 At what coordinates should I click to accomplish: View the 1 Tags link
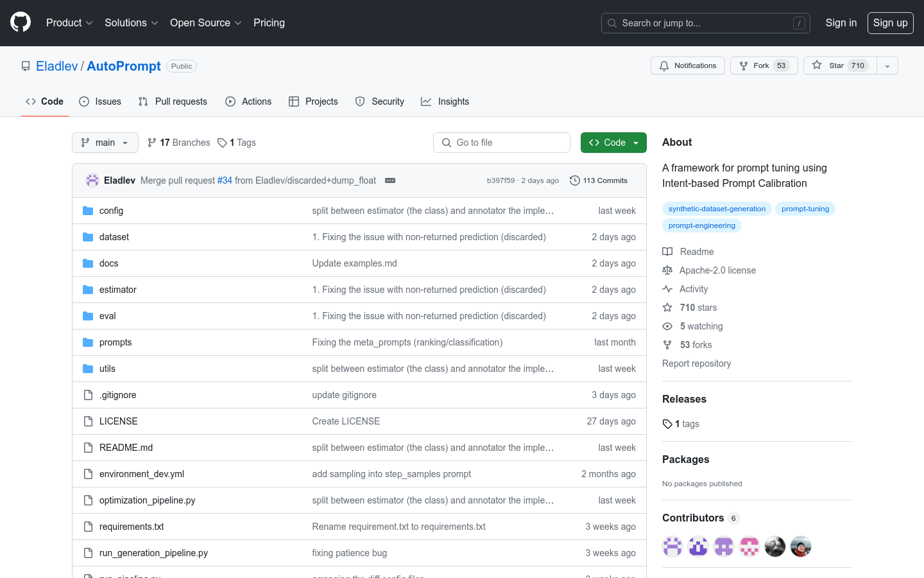[236, 143]
